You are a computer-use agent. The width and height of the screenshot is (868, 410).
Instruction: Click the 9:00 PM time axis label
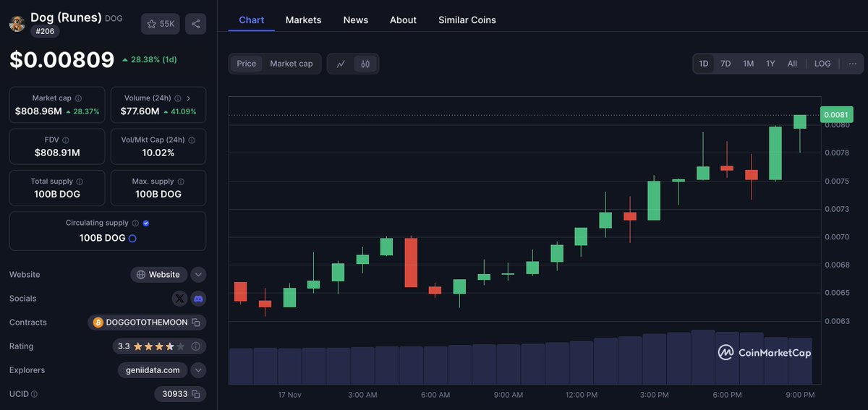tap(800, 395)
